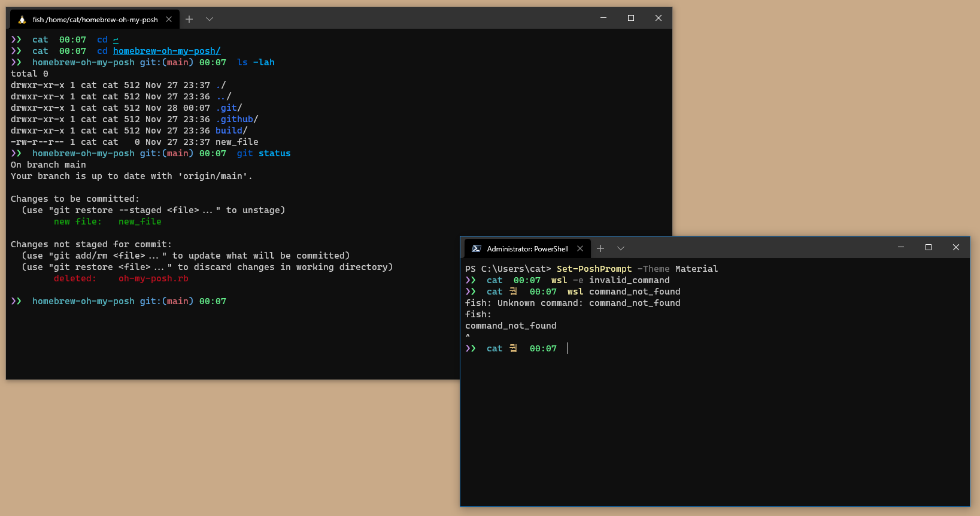
Task: Click the 'Changes not staged for commit:' heading
Action: coord(91,244)
